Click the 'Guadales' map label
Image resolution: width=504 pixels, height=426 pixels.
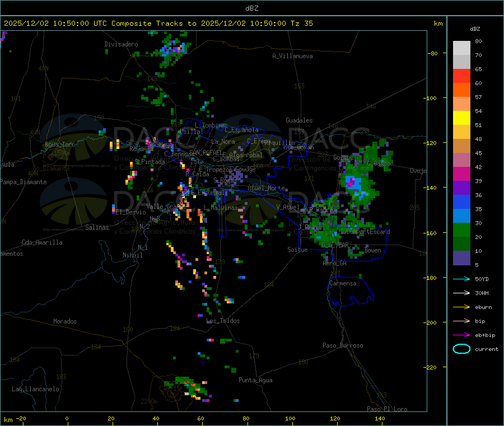[299, 120]
